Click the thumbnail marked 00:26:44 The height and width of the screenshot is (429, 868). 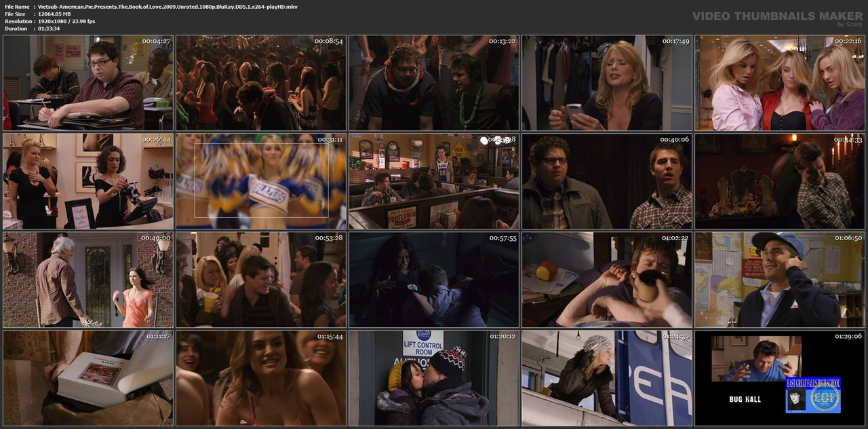[88, 181]
